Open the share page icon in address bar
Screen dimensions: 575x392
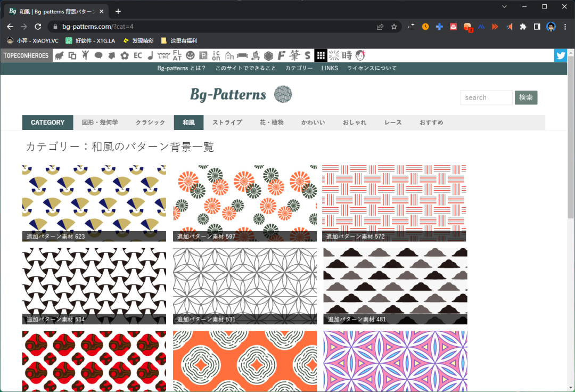pyautogui.click(x=380, y=27)
